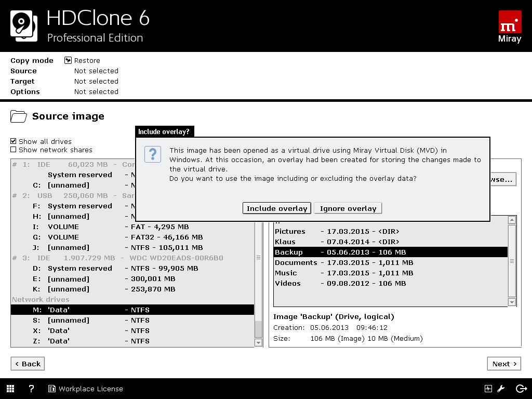Select drive G: VOLUME FAT32 46,166 MB
The width and height of the screenshot is (532, 399).
coord(132,237)
